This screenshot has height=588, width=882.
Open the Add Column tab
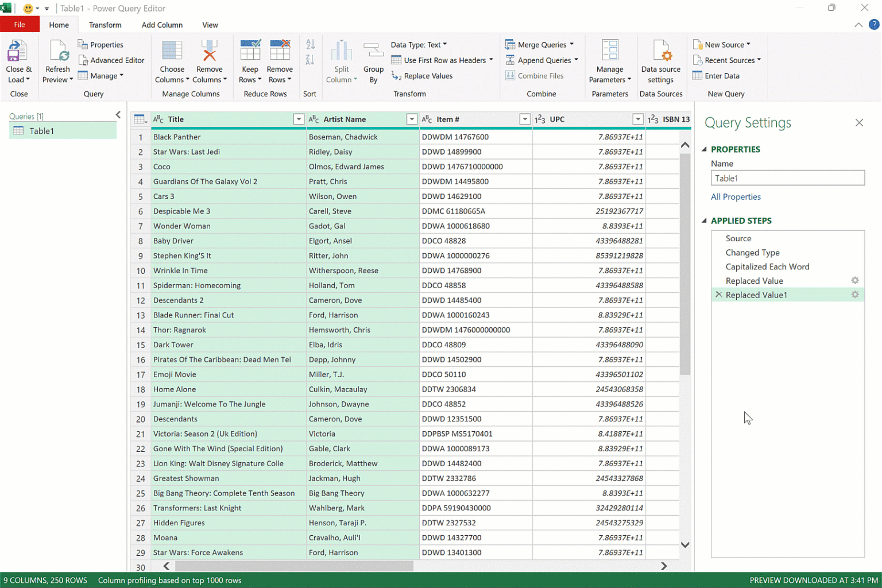pos(162,25)
